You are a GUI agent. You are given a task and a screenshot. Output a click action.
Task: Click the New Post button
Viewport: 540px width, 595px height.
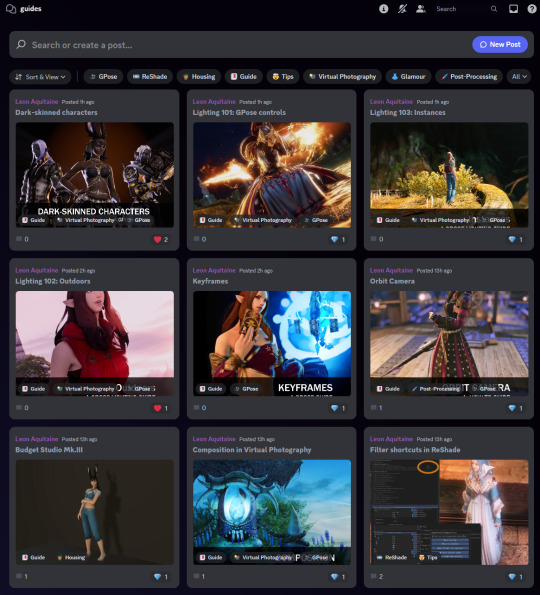click(500, 44)
